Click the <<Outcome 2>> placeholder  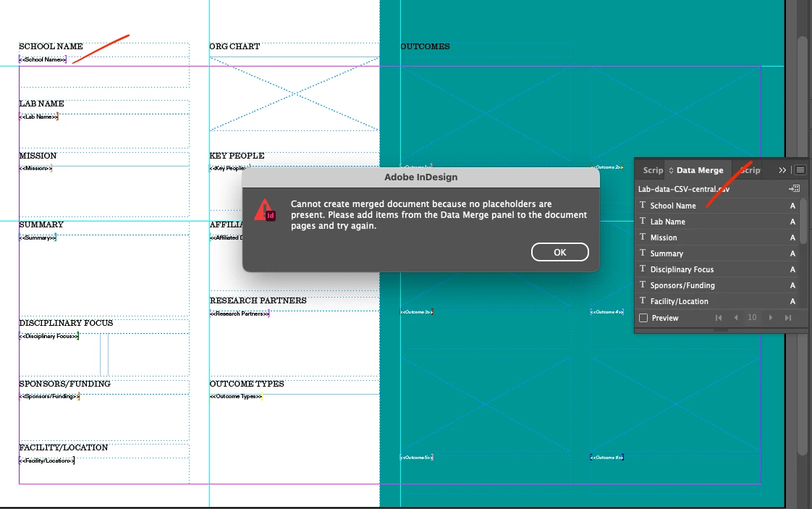(x=607, y=167)
